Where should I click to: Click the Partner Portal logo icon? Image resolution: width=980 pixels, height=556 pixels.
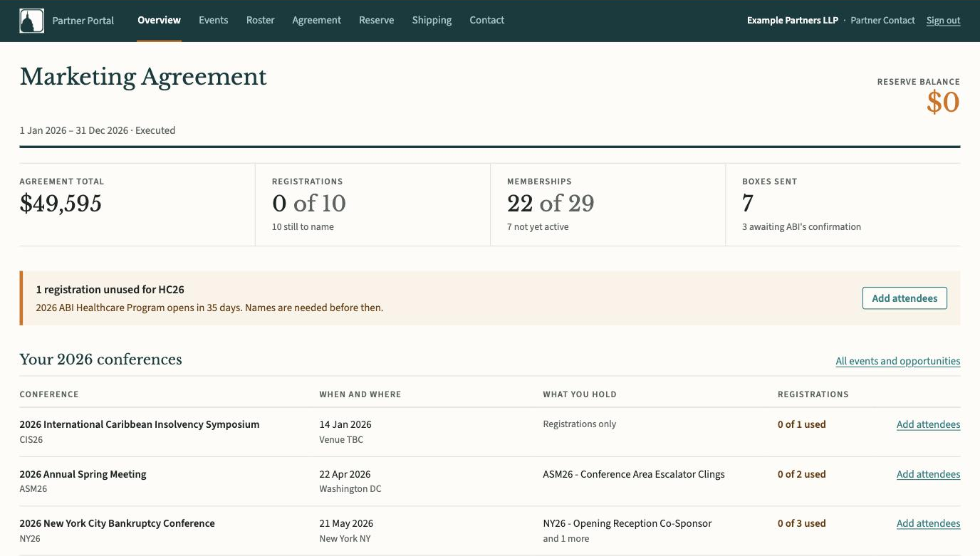point(31,21)
